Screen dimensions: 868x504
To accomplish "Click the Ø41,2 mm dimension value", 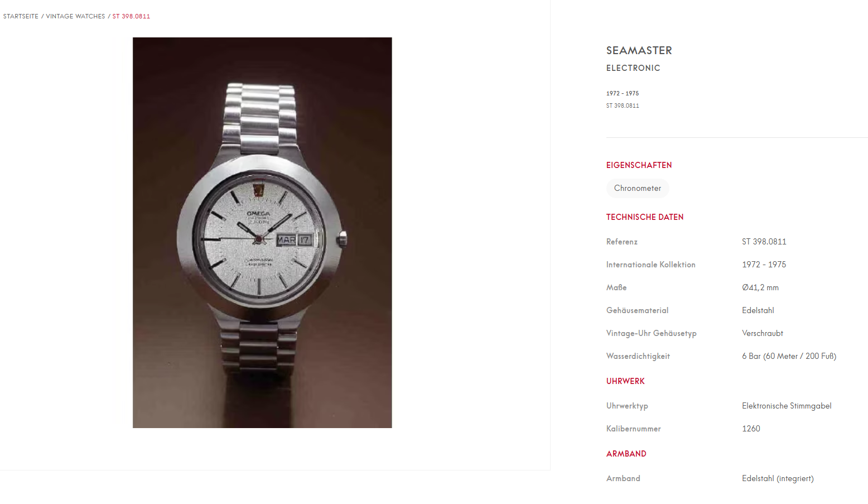I will pos(760,287).
